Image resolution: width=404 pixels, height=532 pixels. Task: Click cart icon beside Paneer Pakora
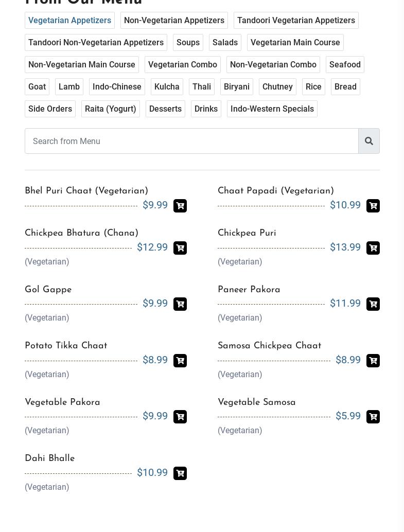tap(373, 304)
